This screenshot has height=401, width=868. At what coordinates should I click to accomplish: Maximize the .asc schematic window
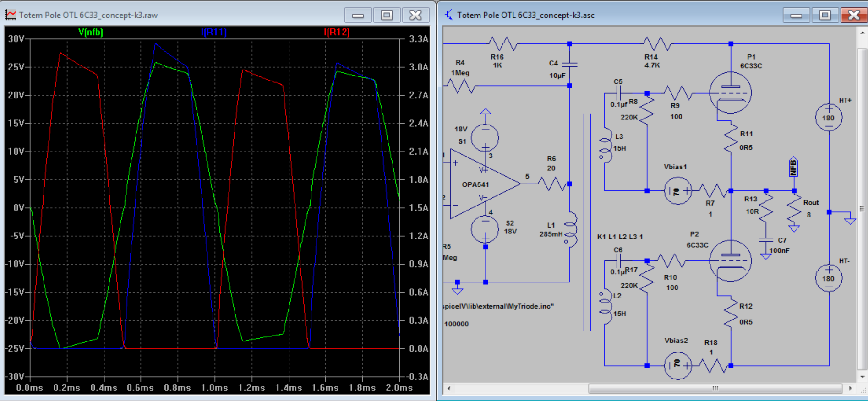click(825, 15)
